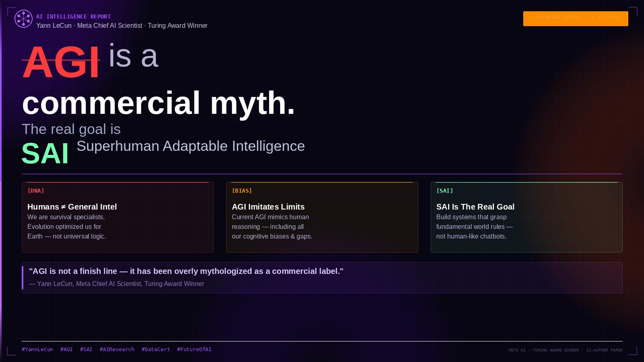Click the 'META AI · TURING AWARD WINNER' footer text
Viewport: 644px width, 362px height.
[x=566, y=350]
